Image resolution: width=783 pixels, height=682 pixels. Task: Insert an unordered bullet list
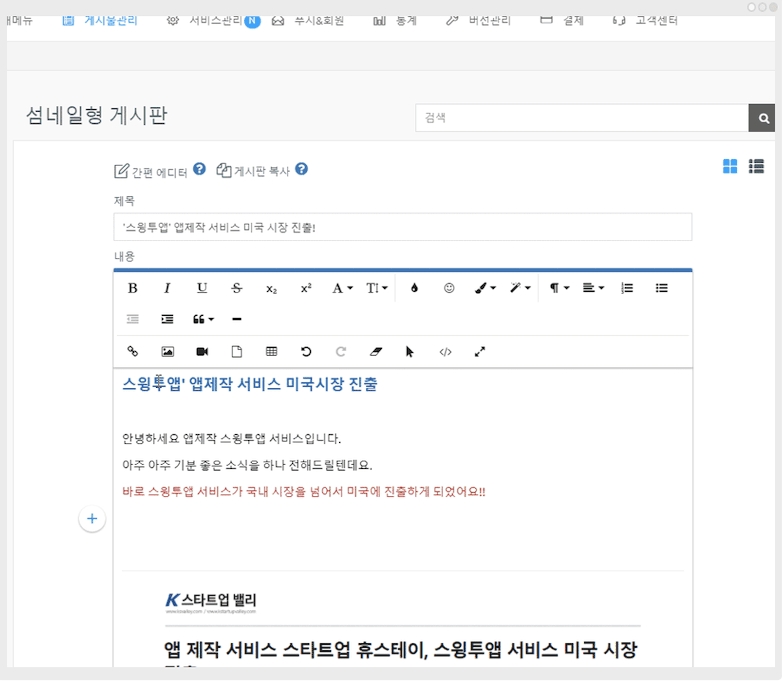coord(662,288)
